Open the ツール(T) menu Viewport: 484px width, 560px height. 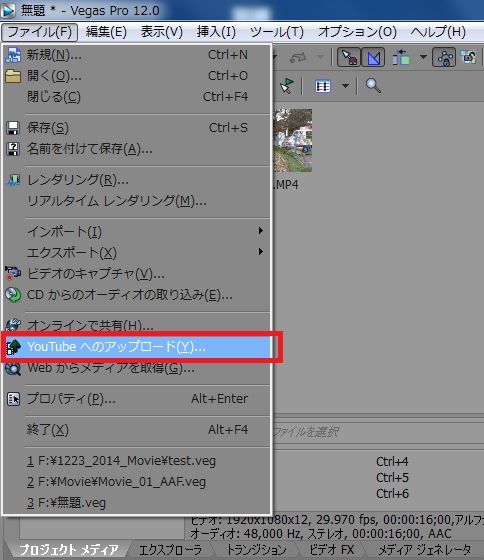[276, 32]
